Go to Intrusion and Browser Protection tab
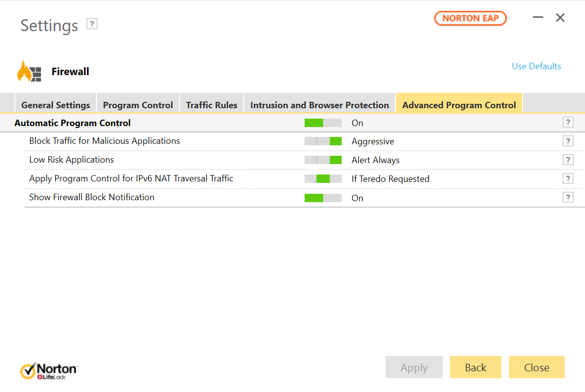Screen dimensions: 585x392 [x=319, y=105]
